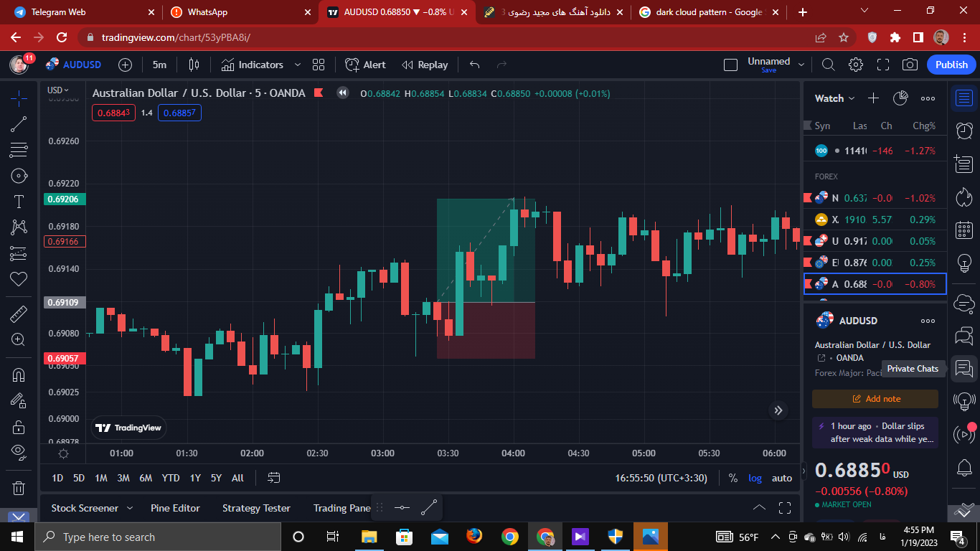Open chart settings gear icon

tap(856, 65)
